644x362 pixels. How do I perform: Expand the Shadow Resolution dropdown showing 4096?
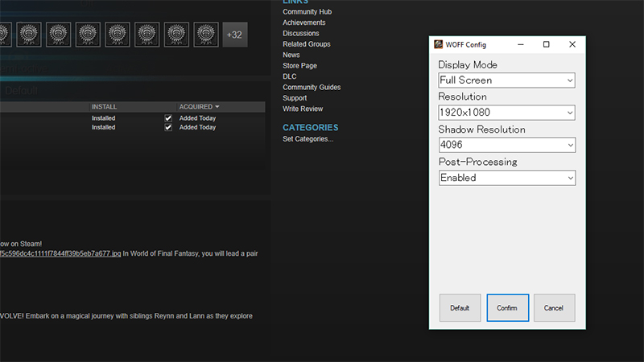click(507, 145)
